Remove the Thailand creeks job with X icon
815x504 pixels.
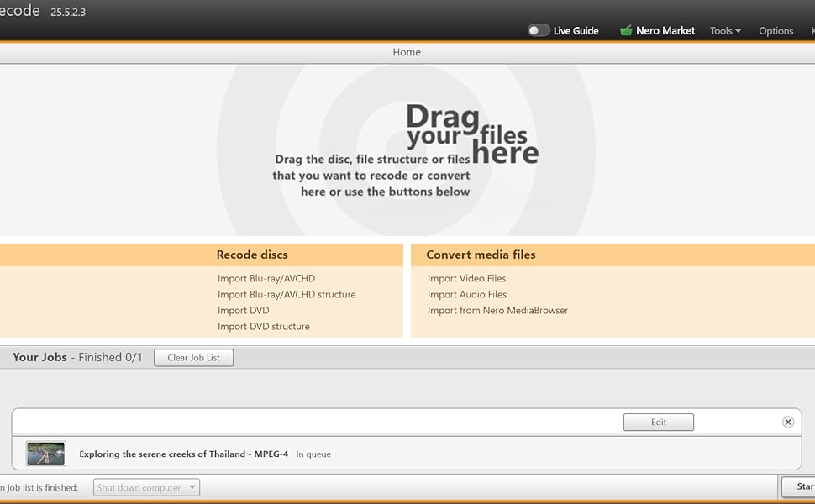[788, 422]
